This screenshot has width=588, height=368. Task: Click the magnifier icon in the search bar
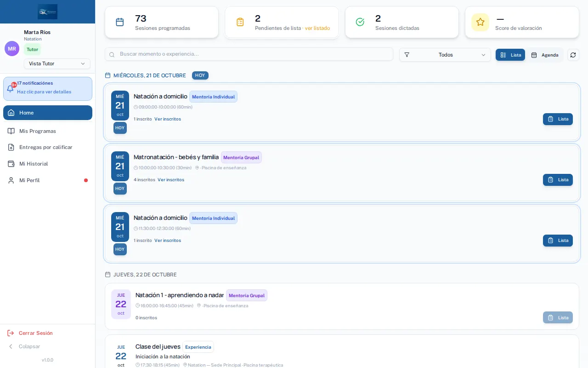(112, 54)
